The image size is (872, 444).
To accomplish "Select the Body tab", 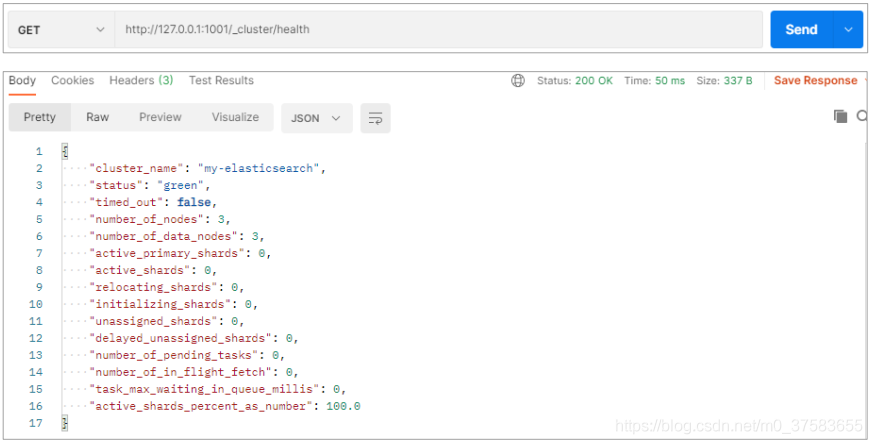I will click(x=22, y=81).
